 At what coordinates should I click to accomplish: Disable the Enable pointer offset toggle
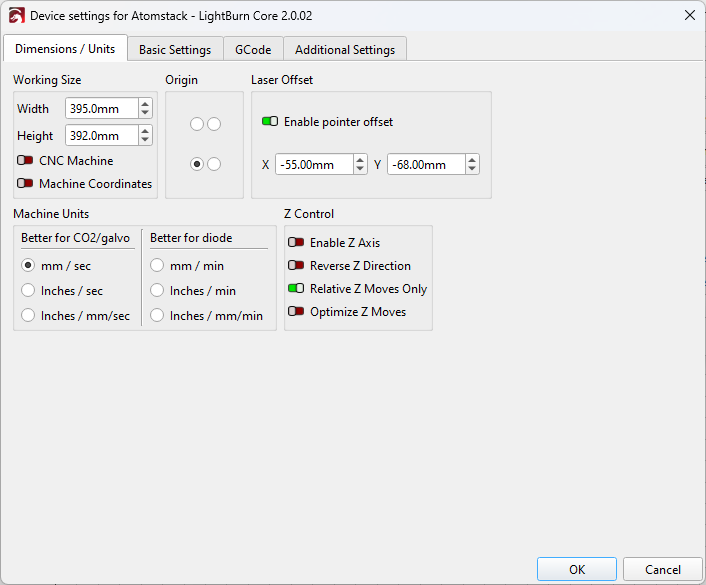[x=270, y=122]
